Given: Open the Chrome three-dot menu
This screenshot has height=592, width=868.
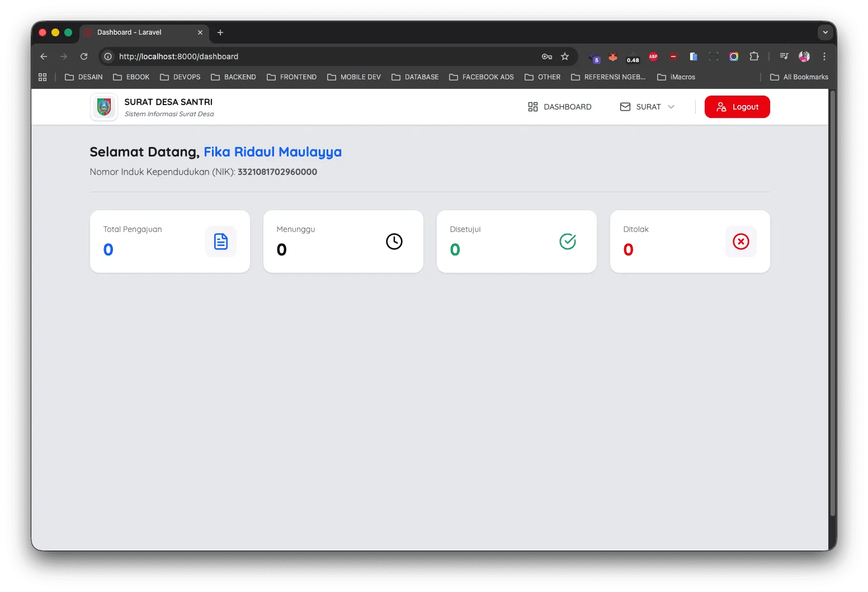Looking at the screenshot, I should pyautogui.click(x=824, y=56).
